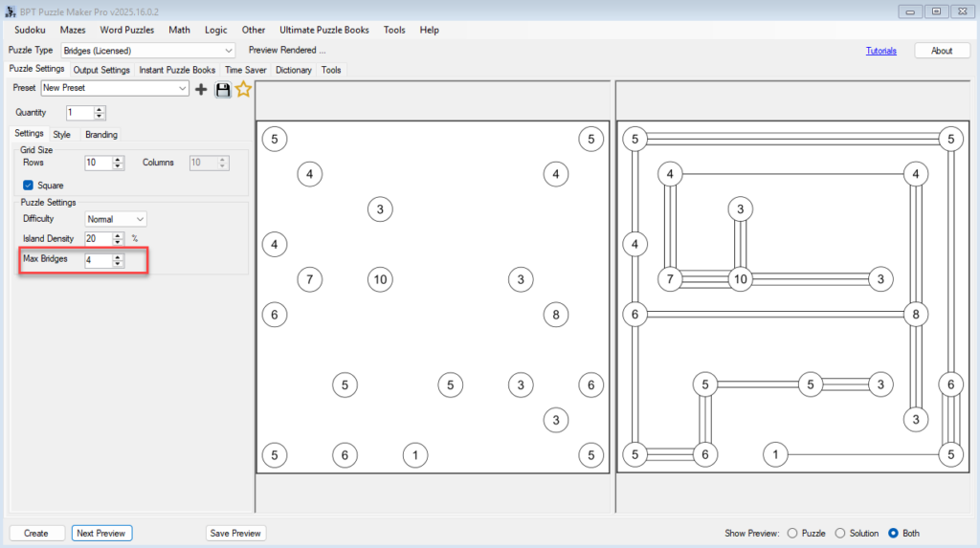Click the Save Preview button
The image size is (980, 548).
[x=235, y=533]
